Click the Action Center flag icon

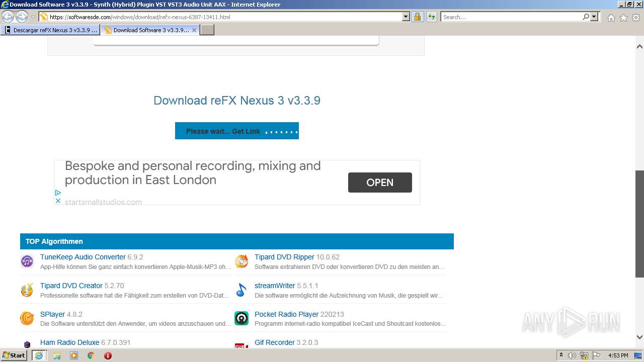pyautogui.click(x=596, y=355)
